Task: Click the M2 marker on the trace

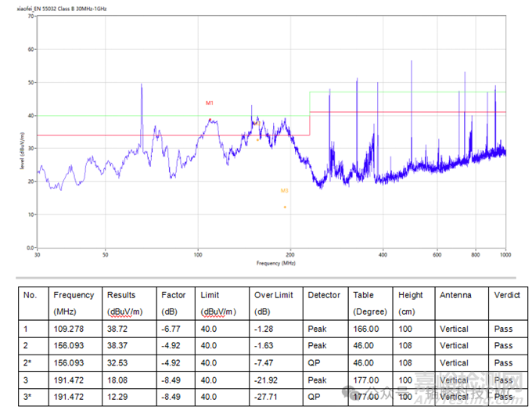Action: click(255, 123)
